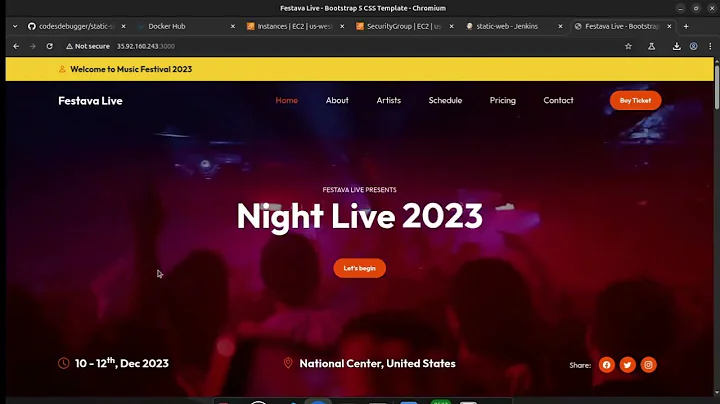
Task: Expand the tab search dropdown
Action: 15,27
